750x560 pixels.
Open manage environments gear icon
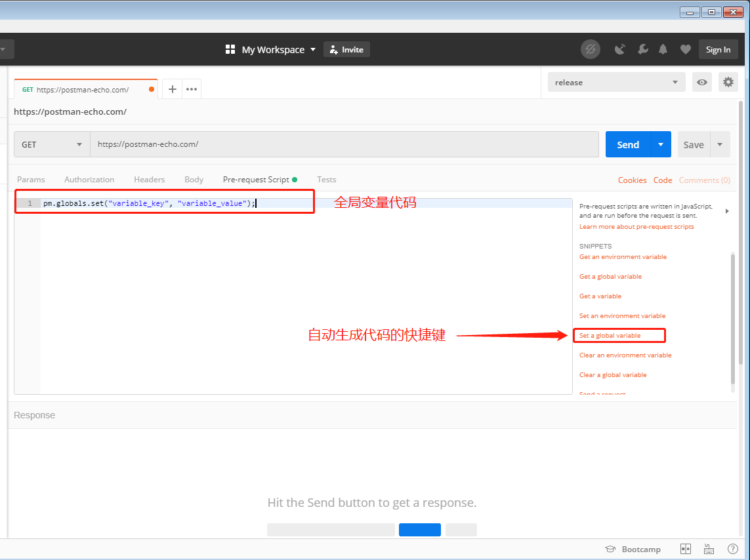tap(728, 82)
